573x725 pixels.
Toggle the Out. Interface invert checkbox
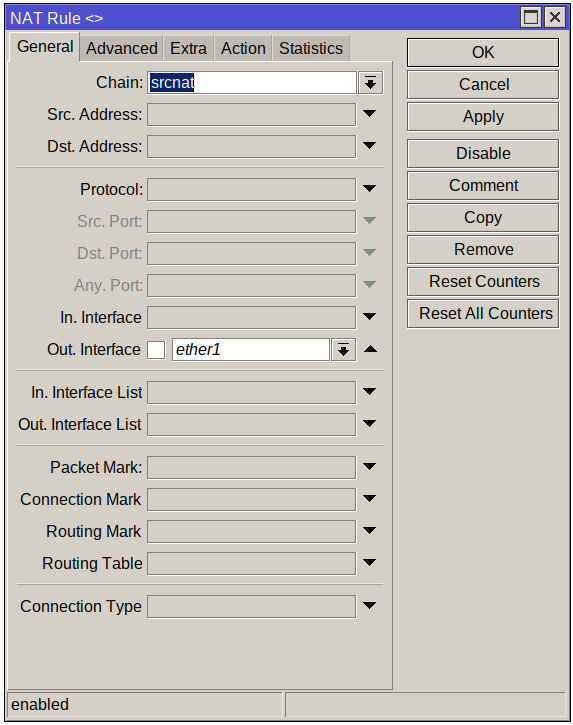(156, 350)
